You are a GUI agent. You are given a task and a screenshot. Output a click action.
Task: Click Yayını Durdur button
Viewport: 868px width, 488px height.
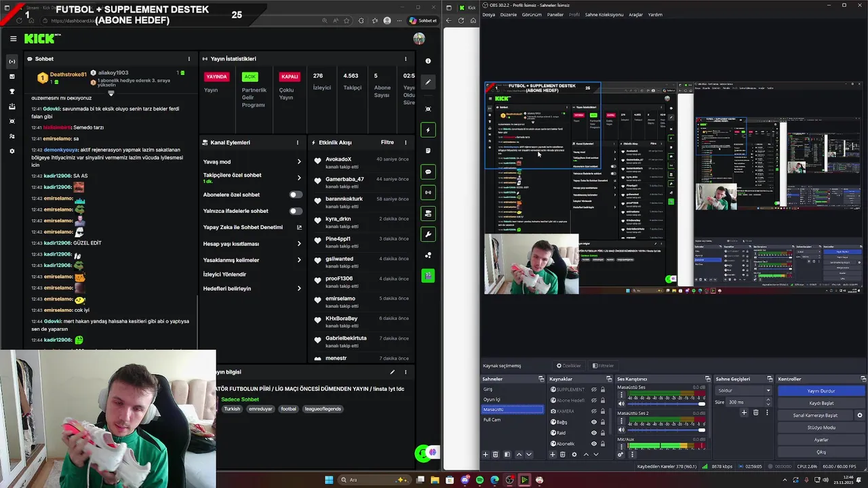pyautogui.click(x=821, y=391)
